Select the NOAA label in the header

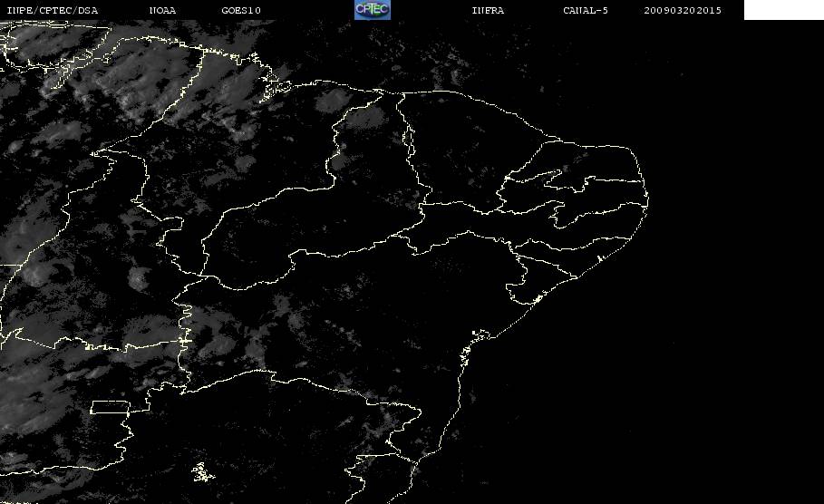click(162, 10)
